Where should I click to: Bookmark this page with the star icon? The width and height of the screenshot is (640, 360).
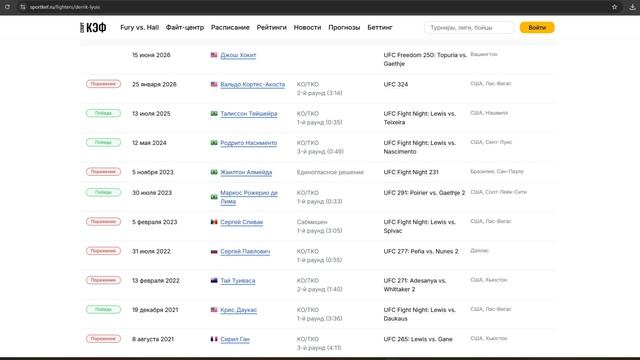(x=614, y=7)
